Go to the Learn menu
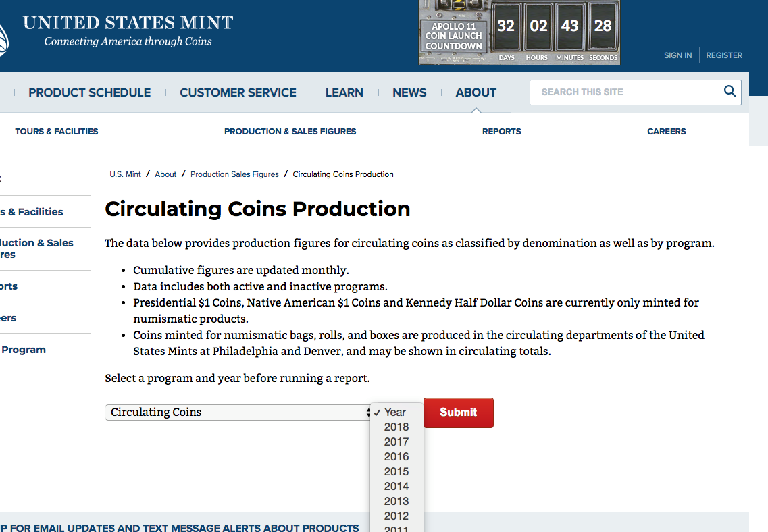Screen dimensions: 768x532 344,92
